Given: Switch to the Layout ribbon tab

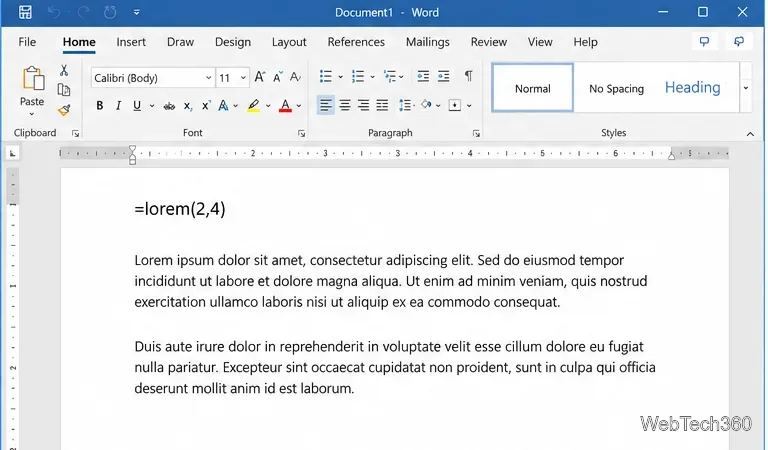Looking at the screenshot, I should (289, 42).
